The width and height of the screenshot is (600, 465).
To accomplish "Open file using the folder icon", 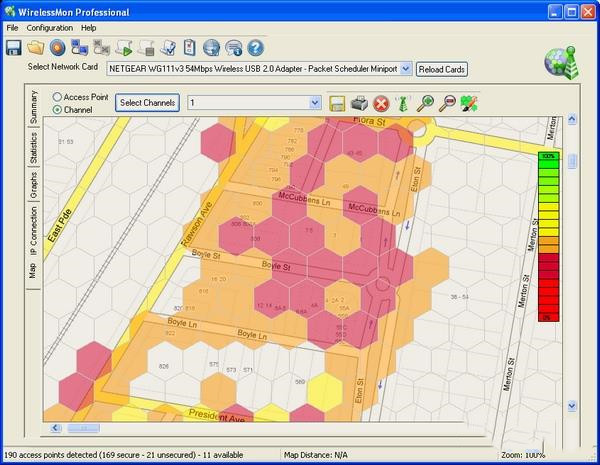I will click(x=36, y=47).
